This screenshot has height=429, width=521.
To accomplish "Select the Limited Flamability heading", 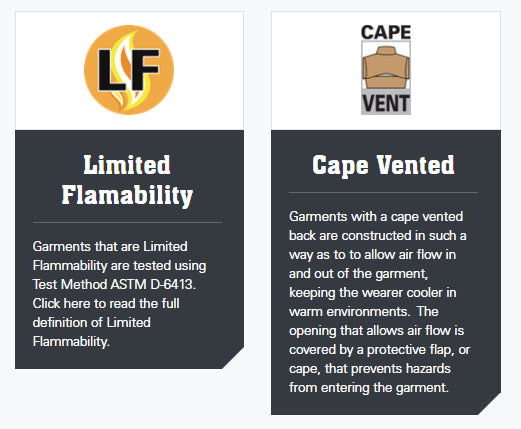I will tap(127, 180).
